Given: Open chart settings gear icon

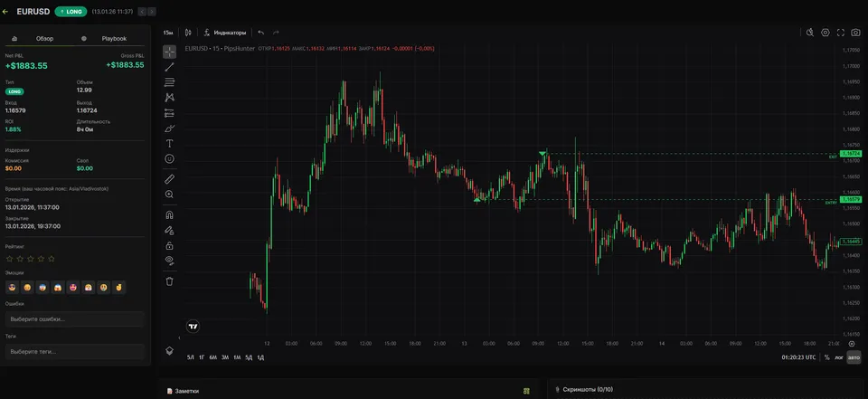Looking at the screenshot, I should pos(826,33).
